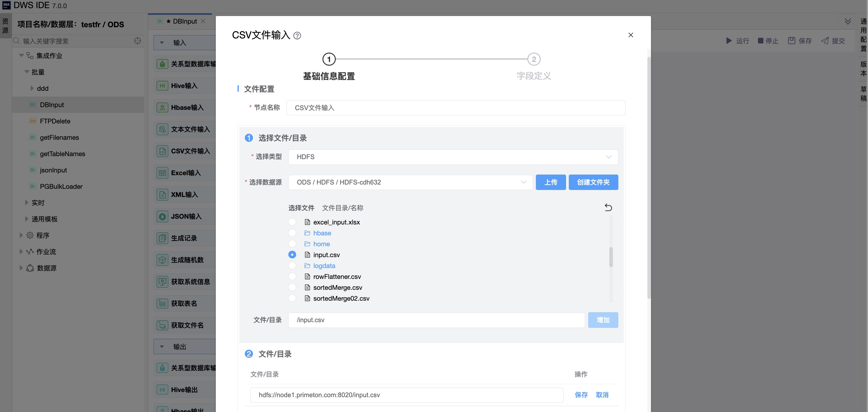Click the JSON输入 component icon
868x412 pixels.
[x=162, y=217]
